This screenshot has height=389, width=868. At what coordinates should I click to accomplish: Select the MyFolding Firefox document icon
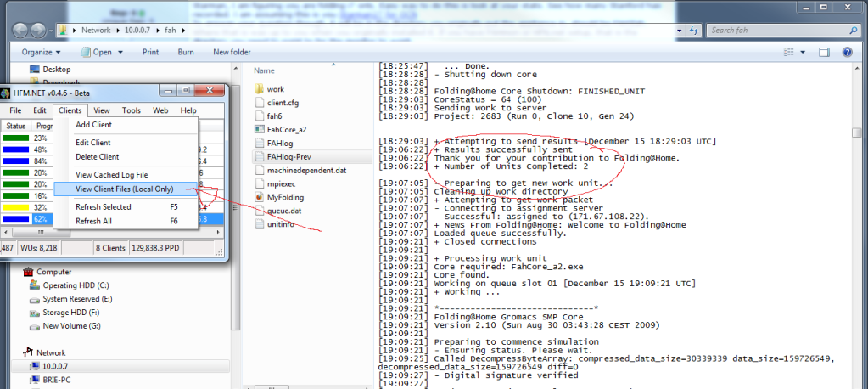(x=260, y=197)
